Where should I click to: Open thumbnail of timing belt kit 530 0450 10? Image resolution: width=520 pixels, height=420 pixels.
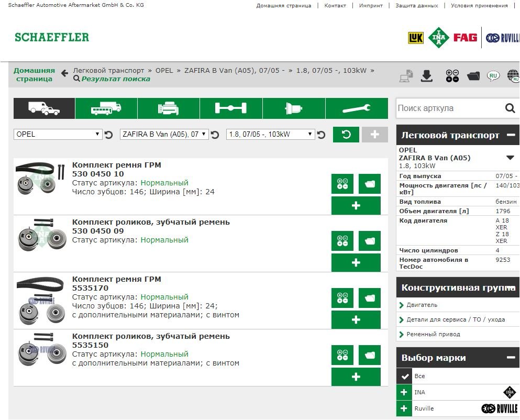40,179
